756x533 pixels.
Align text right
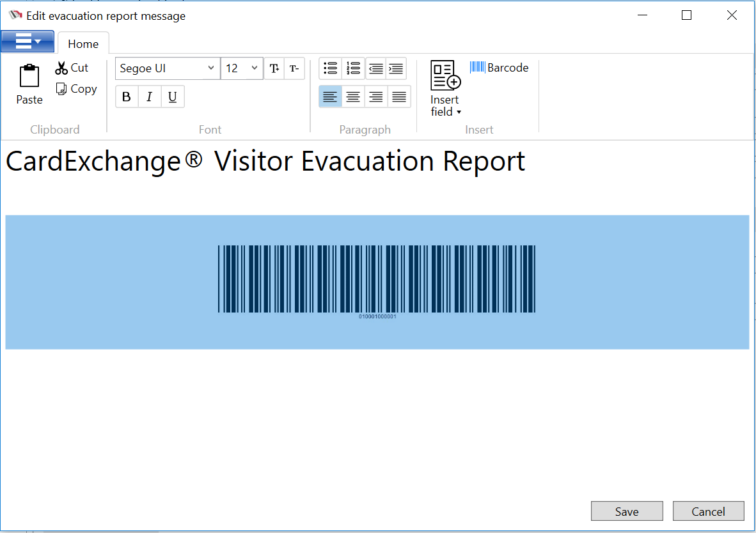(375, 97)
